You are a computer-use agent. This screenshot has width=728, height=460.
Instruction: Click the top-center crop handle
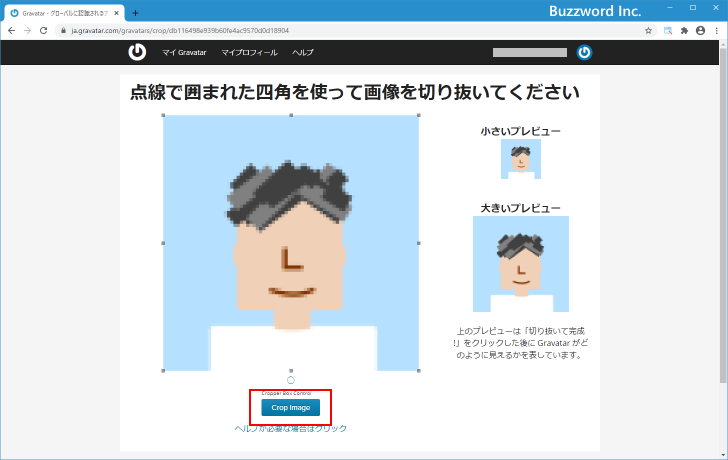(x=291, y=115)
